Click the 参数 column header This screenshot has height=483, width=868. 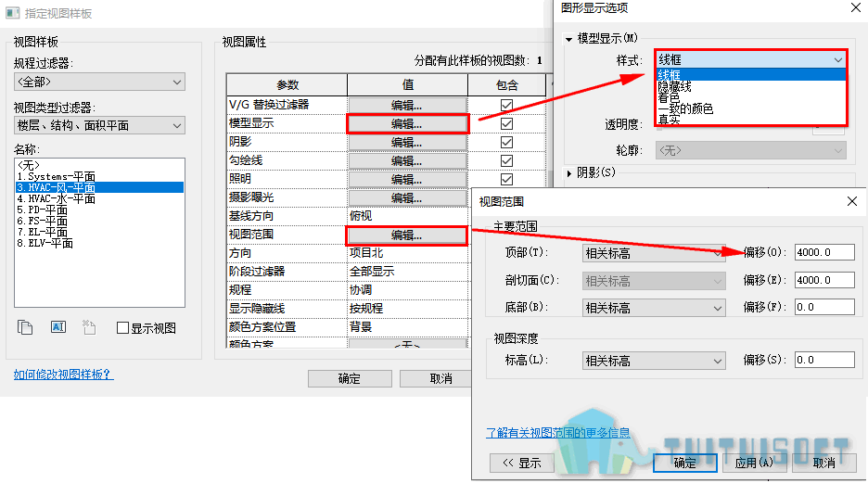[x=287, y=84]
